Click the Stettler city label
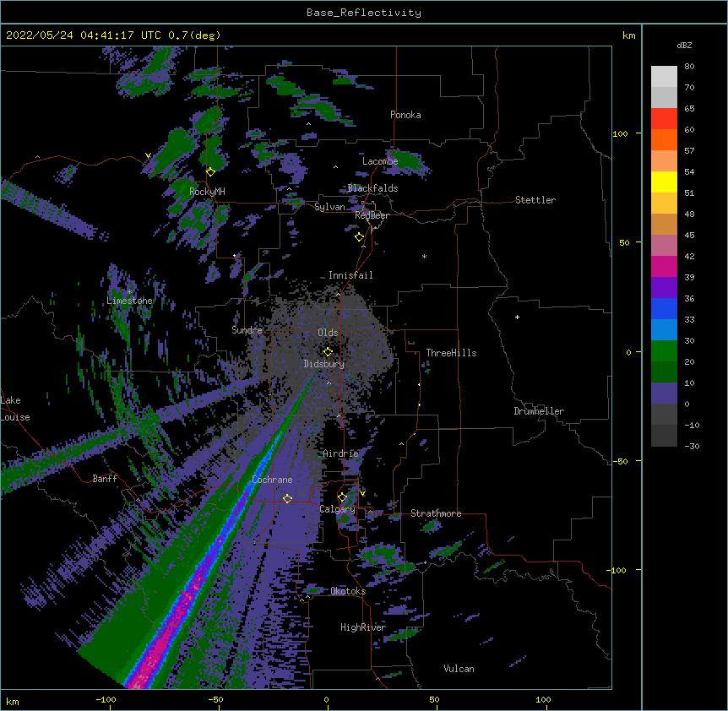This screenshot has height=711, width=728. coord(535,200)
